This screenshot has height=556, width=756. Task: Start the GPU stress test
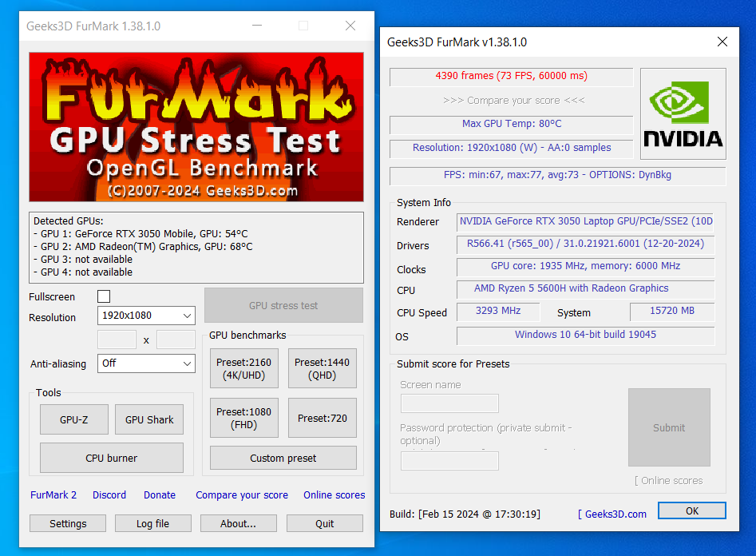[x=283, y=305]
